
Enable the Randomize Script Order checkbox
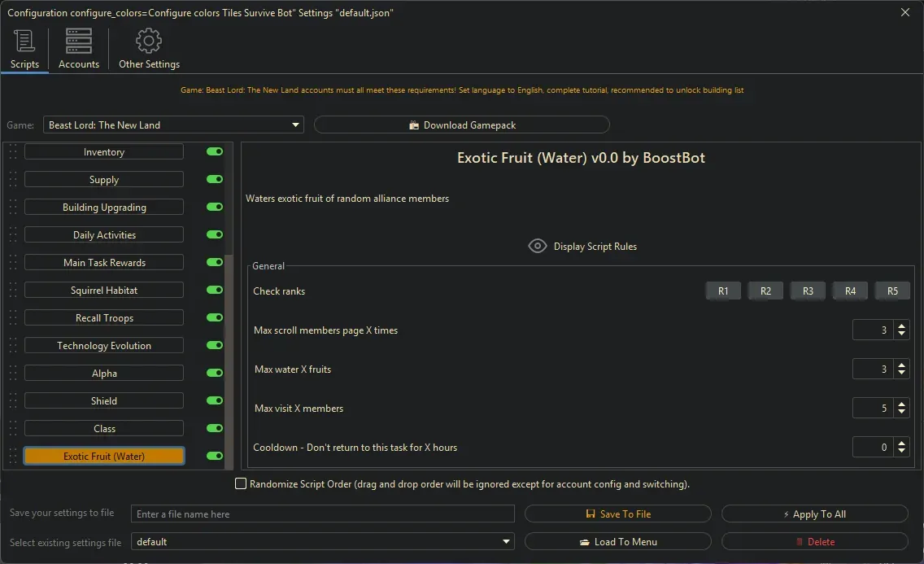(241, 484)
